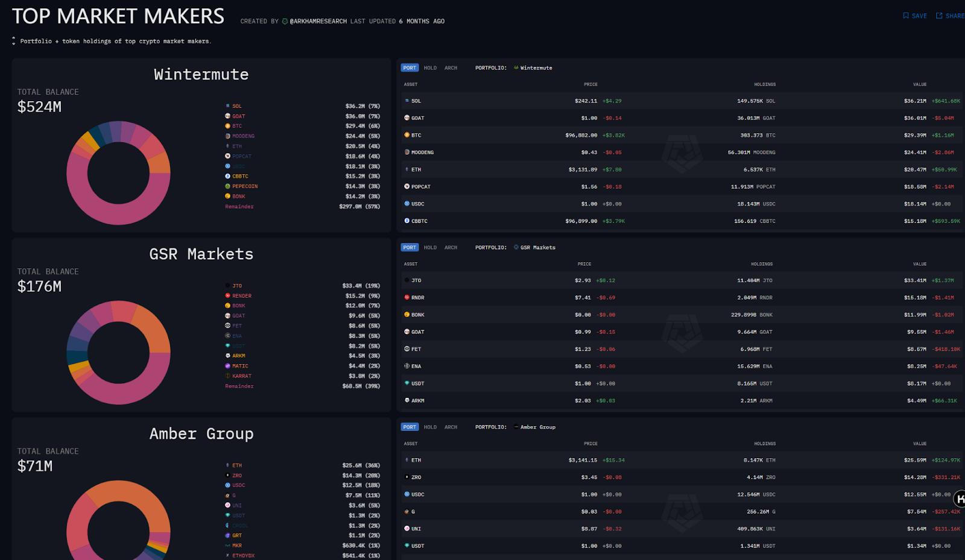
Task: Switch to HOLD tab in Wintermute panel
Action: [x=430, y=68]
